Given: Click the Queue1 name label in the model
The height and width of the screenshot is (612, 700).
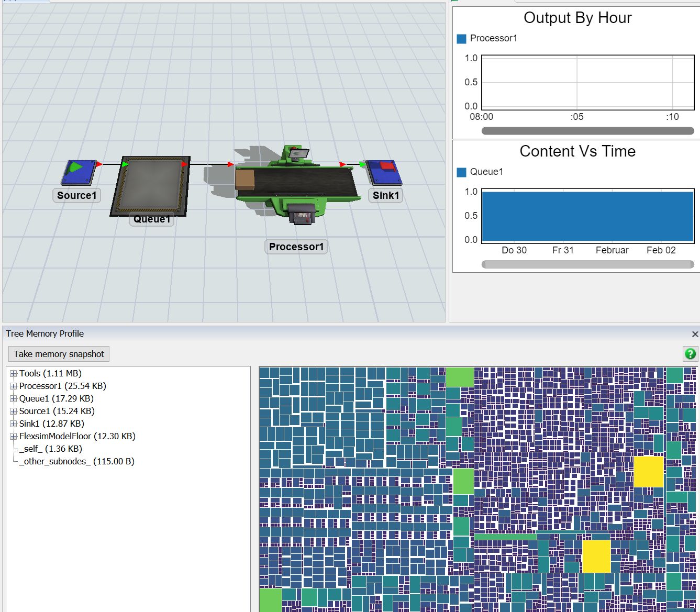Looking at the screenshot, I should tap(152, 219).
